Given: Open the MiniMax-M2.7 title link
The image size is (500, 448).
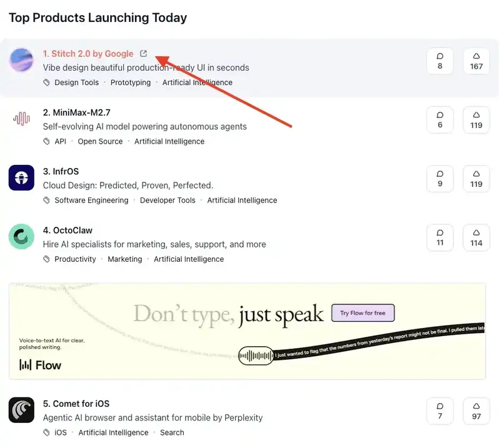Looking at the screenshot, I should [76, 112].
